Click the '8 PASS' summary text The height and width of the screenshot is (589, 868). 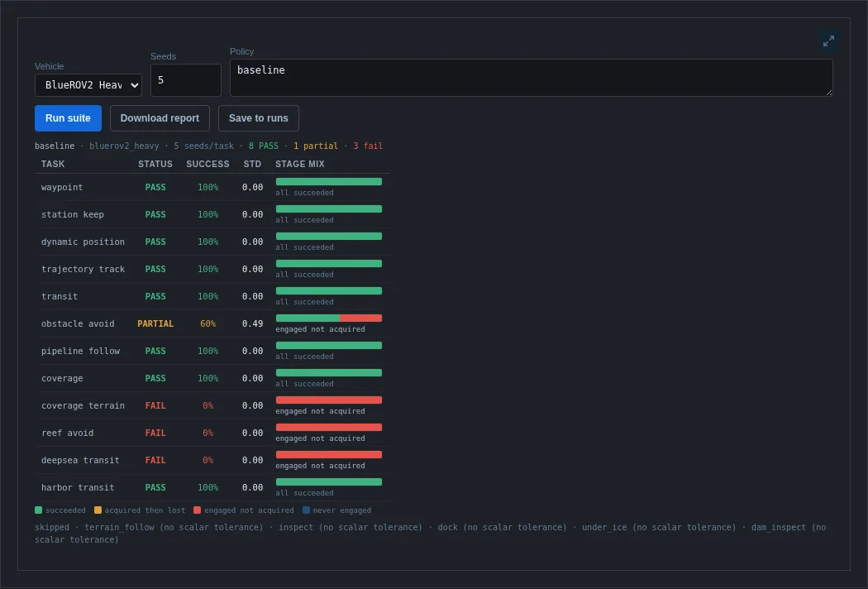click(264, 146)
